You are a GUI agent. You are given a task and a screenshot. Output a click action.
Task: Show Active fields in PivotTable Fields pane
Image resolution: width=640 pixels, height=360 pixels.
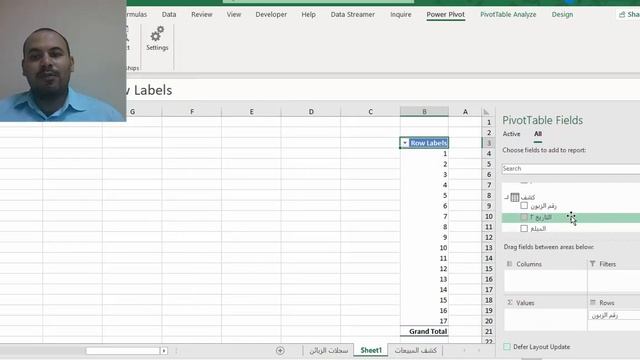[511, 134]
